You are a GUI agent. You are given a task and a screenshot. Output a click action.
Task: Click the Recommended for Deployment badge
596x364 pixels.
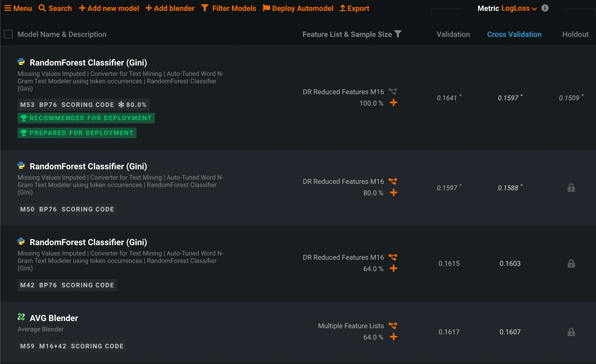tap(86, 118)
